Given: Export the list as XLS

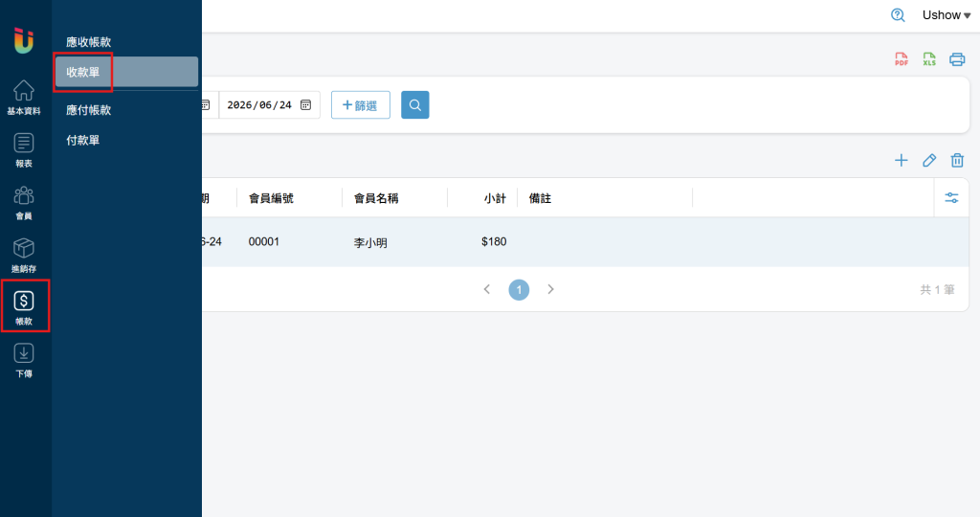Looking at the screenshot, I should [929, 59].
